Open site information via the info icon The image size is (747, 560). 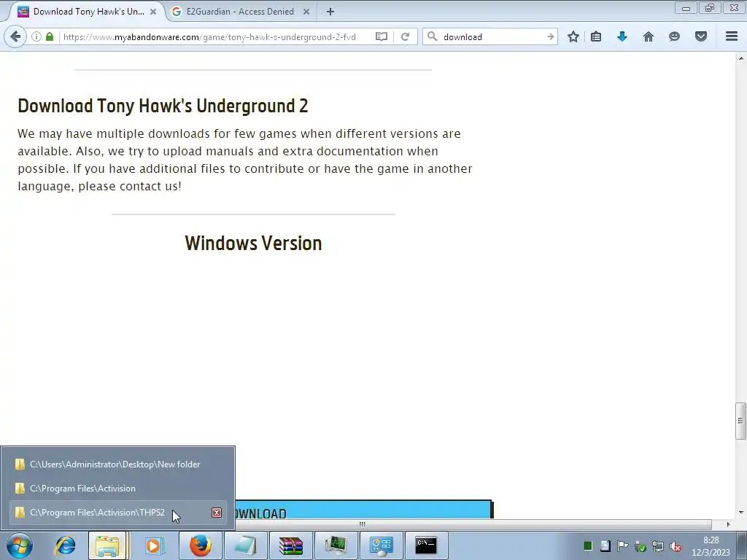pos(36,36)
